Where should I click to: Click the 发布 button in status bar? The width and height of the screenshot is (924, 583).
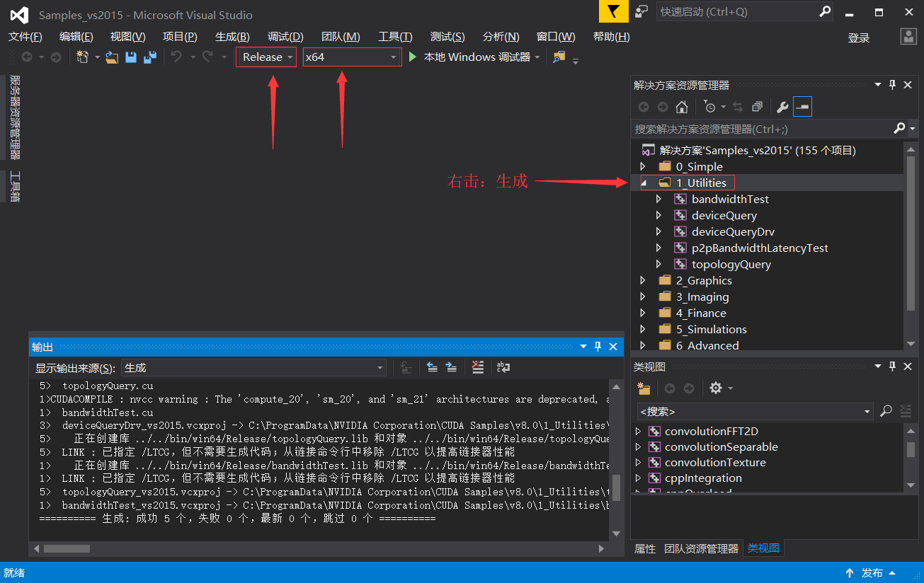coord(872,573)
